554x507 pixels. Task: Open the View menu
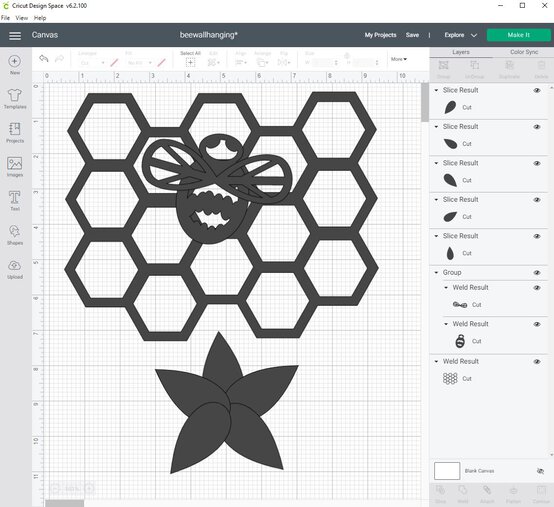(22, 18)
